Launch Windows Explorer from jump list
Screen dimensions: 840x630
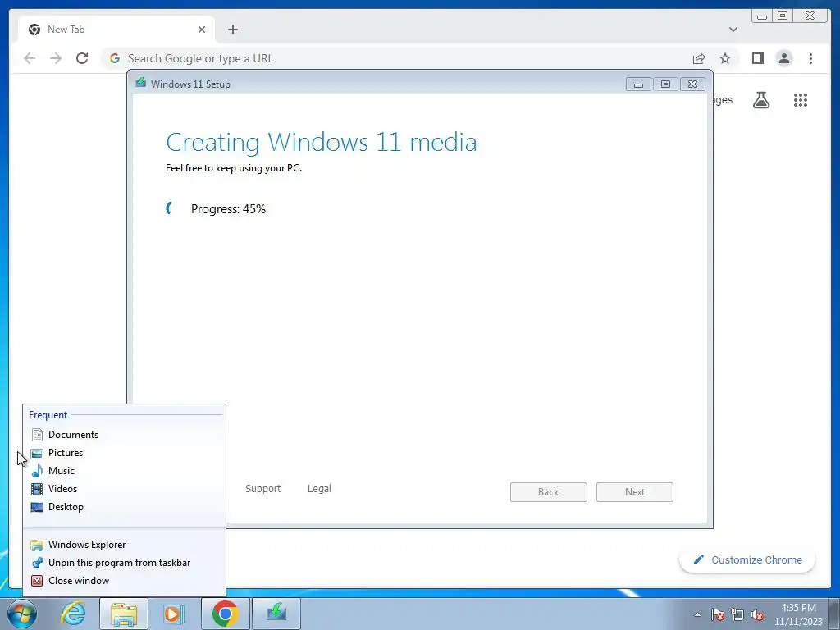coord(125,545)
